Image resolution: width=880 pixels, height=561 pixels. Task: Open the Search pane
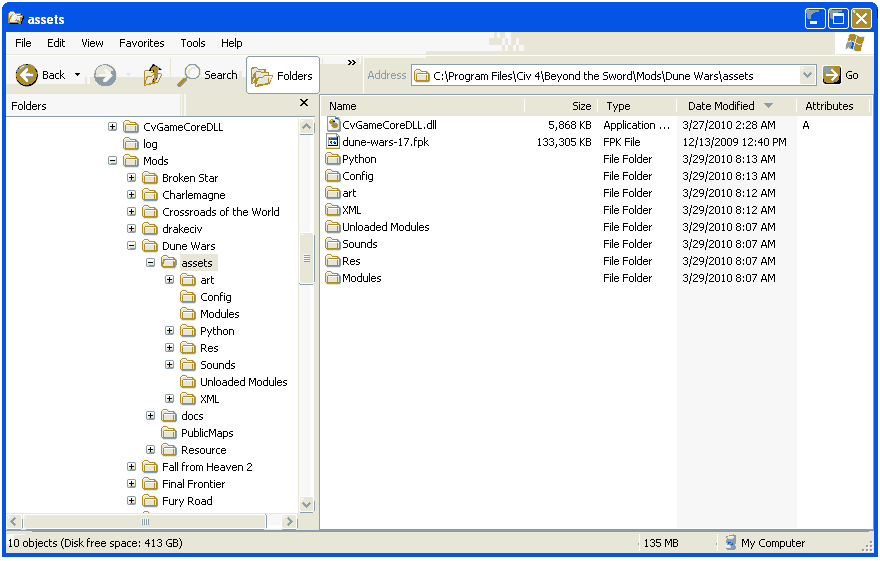coord(208,75)
